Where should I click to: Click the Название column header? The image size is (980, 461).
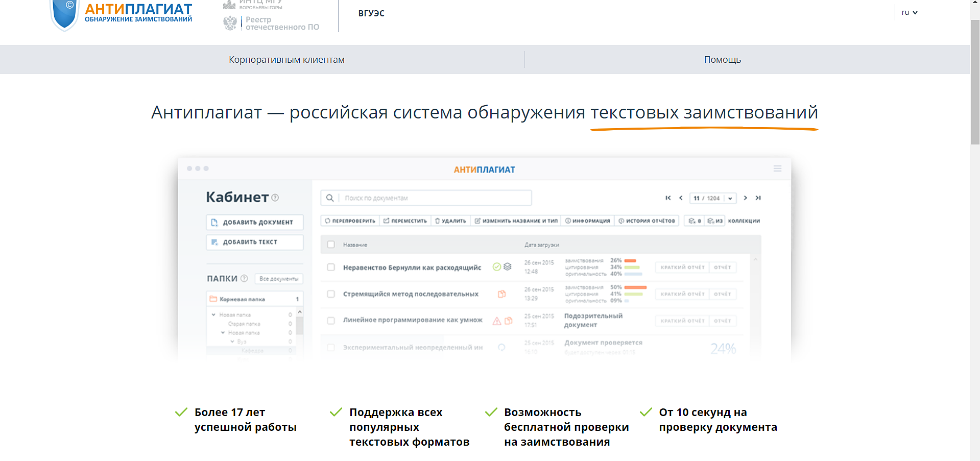click(x=355, y=245)
